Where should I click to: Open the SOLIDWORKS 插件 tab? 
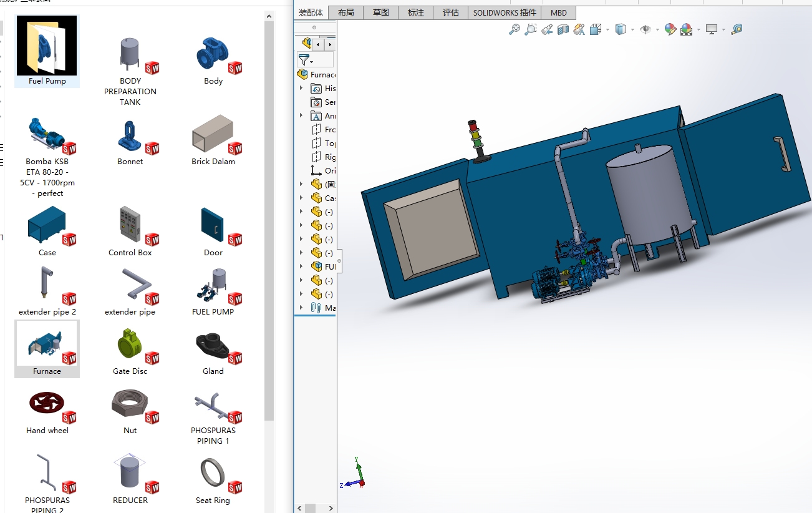(505, 12)
